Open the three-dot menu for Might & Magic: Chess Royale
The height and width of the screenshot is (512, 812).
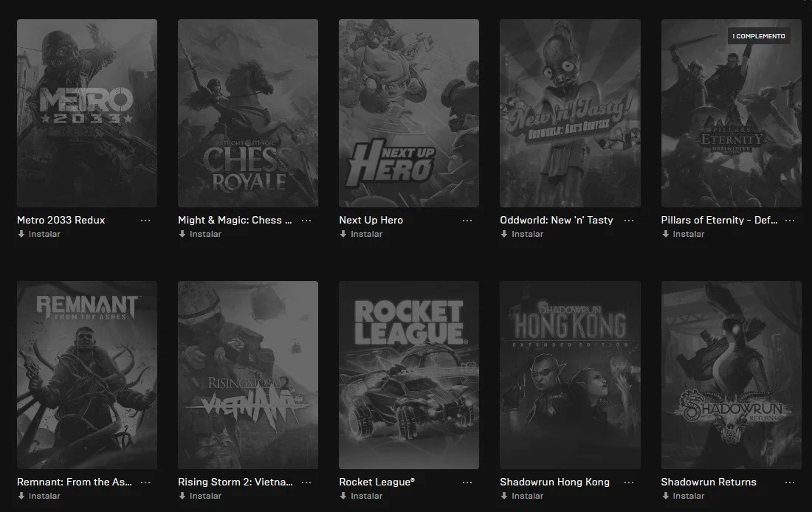tap(306, 221)
